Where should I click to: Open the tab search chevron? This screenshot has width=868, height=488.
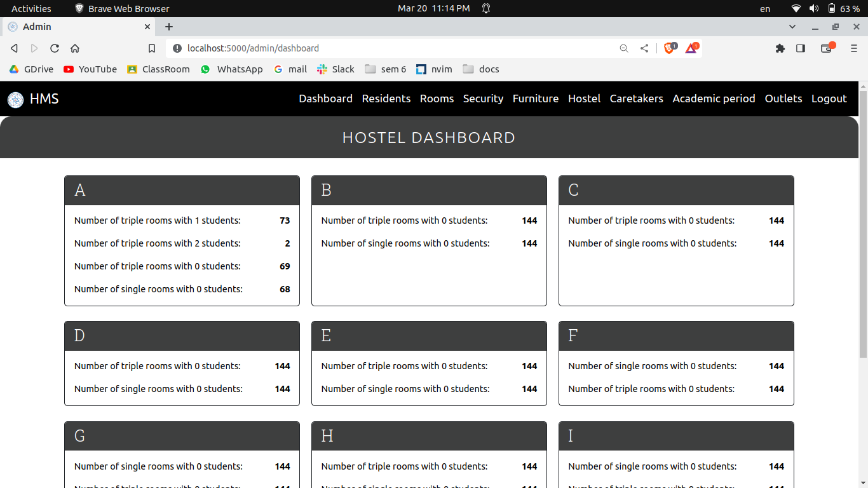[792, 27]
